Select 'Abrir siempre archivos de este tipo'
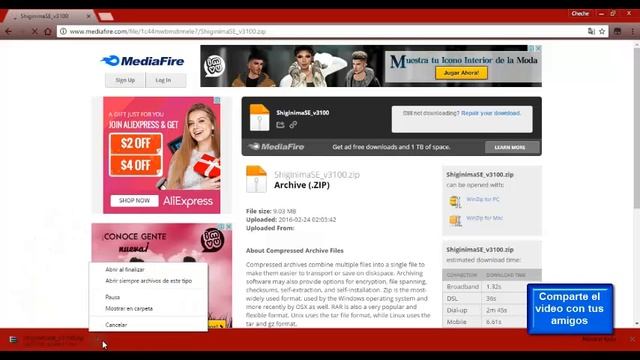This screenshot has width=640, height=360. [149, 281]
